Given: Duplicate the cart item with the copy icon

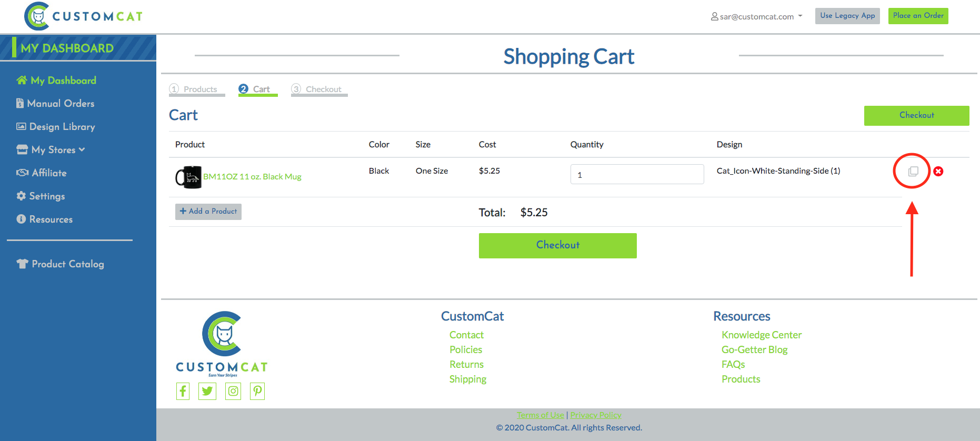Looking at the screenshot, I should point(913,172).
